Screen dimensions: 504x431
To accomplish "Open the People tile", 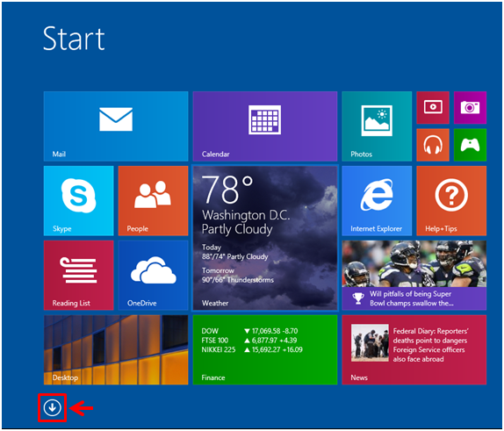I will 153,201.
